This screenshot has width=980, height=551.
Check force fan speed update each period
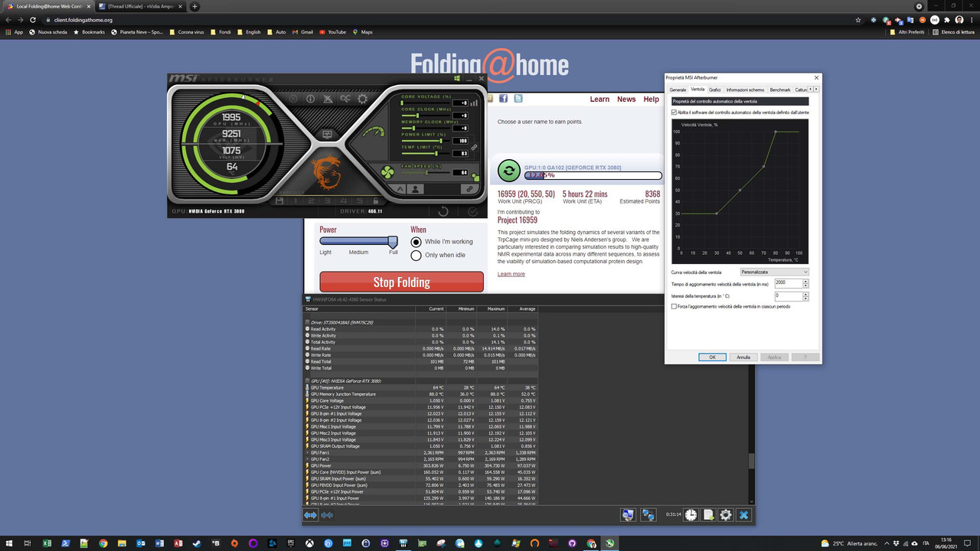tap(674, 306)
